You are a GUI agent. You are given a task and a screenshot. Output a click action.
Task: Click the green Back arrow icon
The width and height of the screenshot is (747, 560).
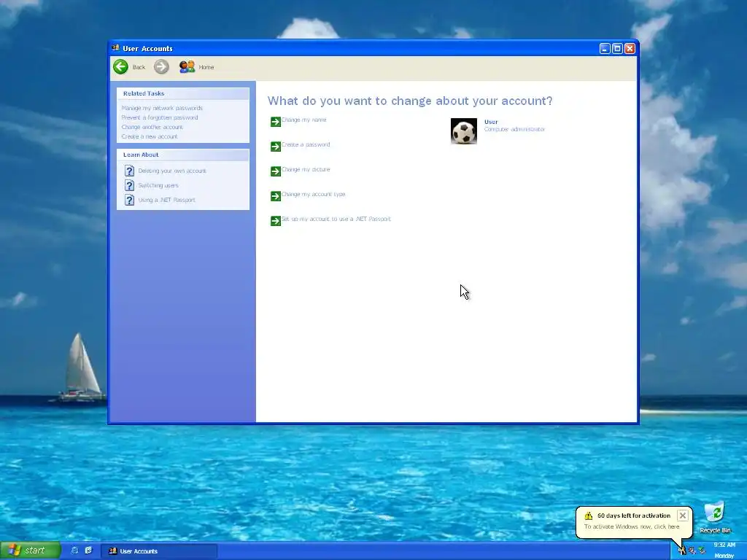[x=120, y=66]
